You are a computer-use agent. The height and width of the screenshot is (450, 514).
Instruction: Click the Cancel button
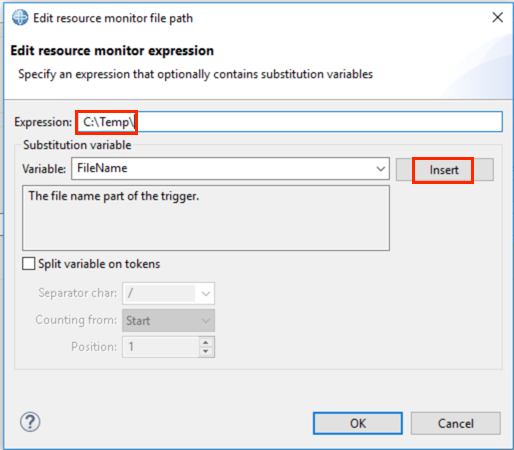click(x=456, y=423)
